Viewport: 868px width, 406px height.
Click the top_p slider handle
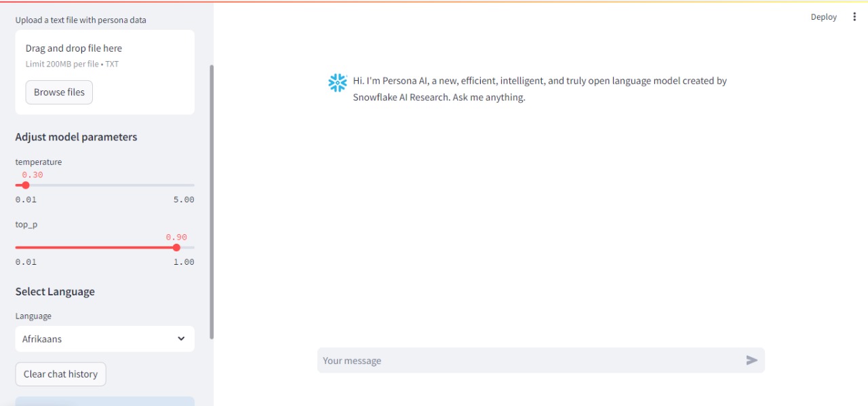176,248
